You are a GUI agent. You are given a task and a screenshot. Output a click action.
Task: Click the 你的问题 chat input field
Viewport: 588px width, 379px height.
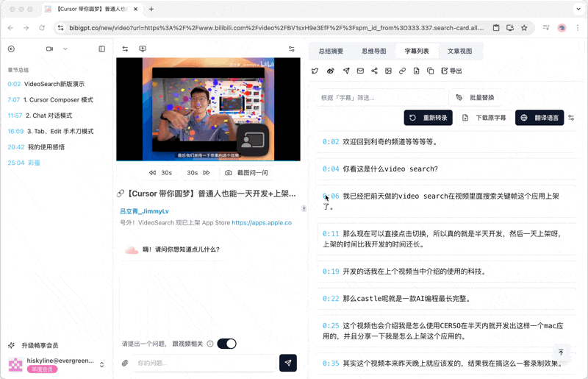(204, 363)
